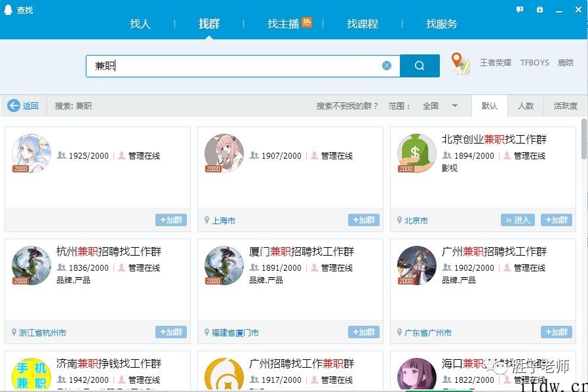588x392 pixels.
Task: Expand the 范围 全国 dropdown
Action: (x=441, y=106)
